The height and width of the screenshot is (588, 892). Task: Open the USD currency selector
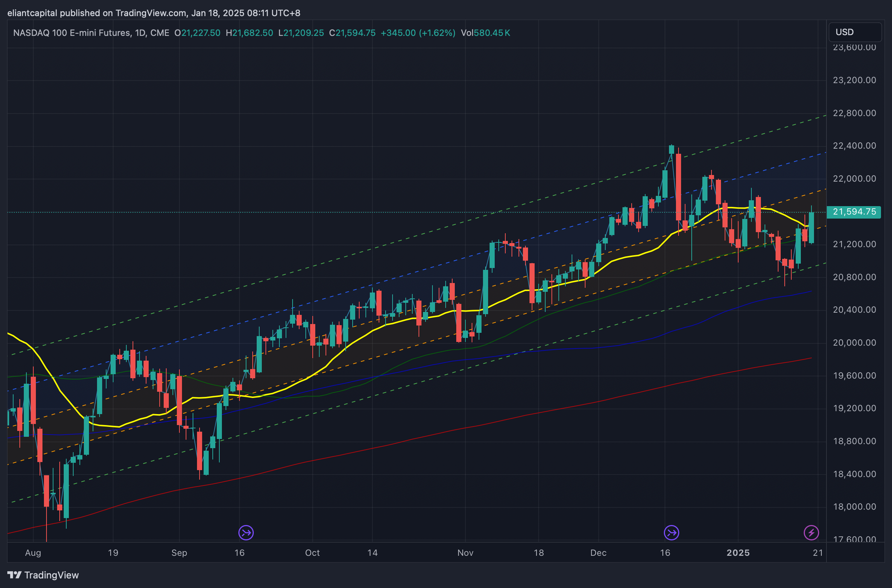(855, 32)
